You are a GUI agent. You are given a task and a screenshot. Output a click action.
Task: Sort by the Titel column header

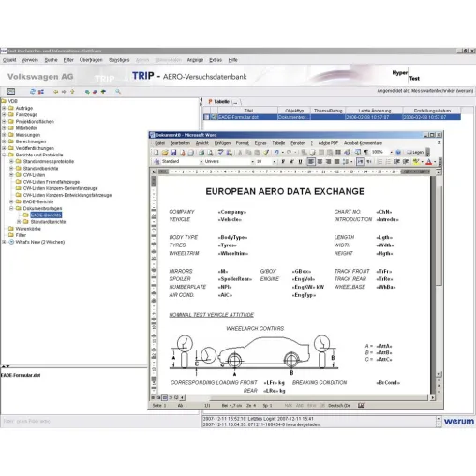248,111
